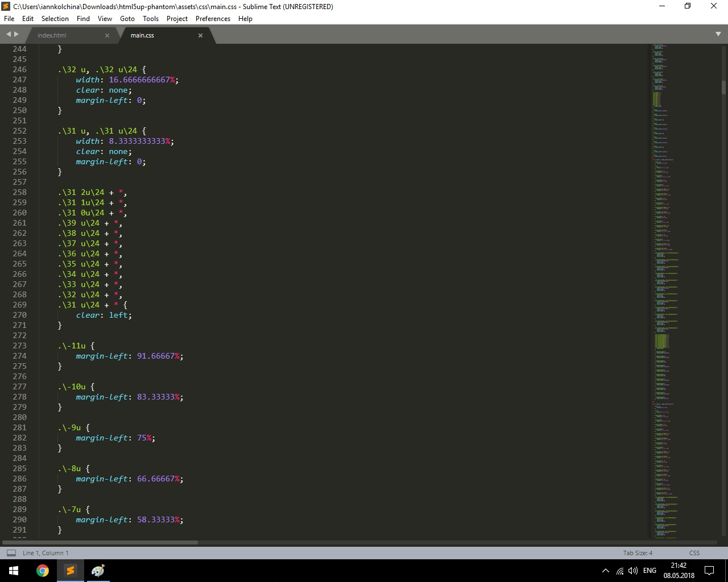728x582 pixels.
Task: Open Paint from the taskbar
Action: point(98,571)
